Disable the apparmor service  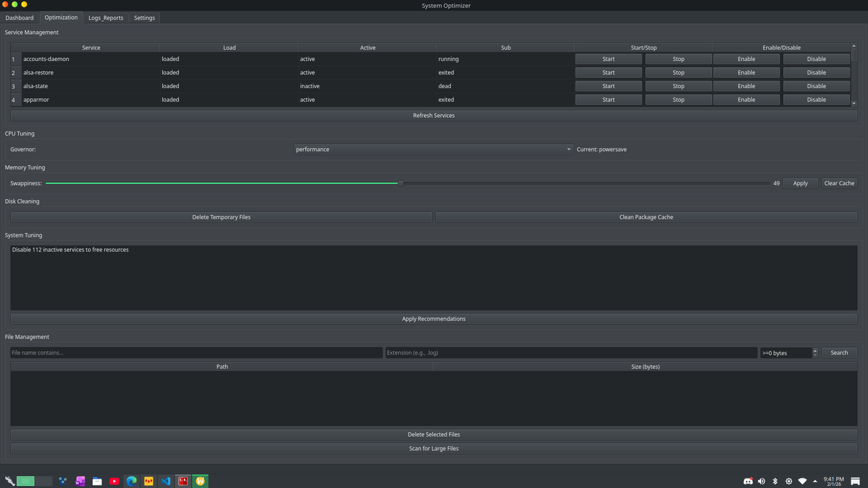pos(816,100)
